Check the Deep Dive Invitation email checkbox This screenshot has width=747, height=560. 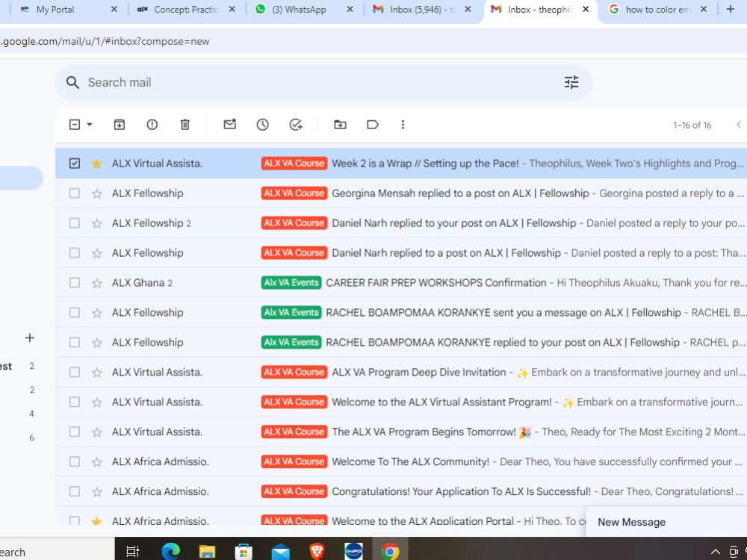pos(74,373)
